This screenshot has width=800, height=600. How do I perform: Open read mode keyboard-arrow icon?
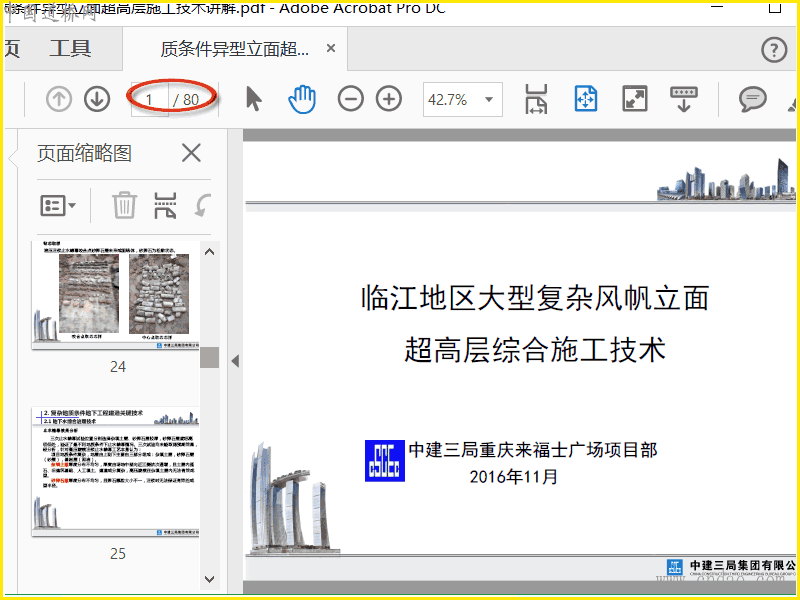click(684, 99)
